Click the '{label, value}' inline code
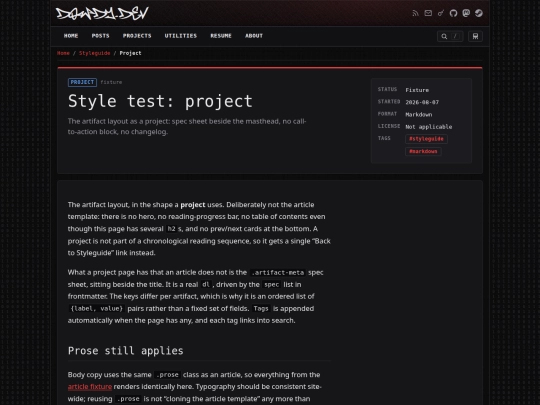 pos(97,309)
